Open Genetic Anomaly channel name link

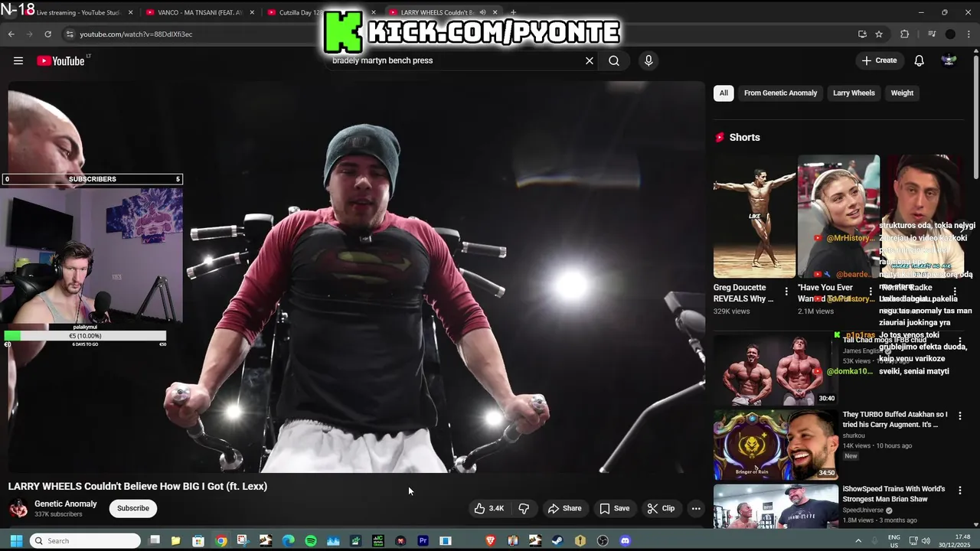coord(66,504)
